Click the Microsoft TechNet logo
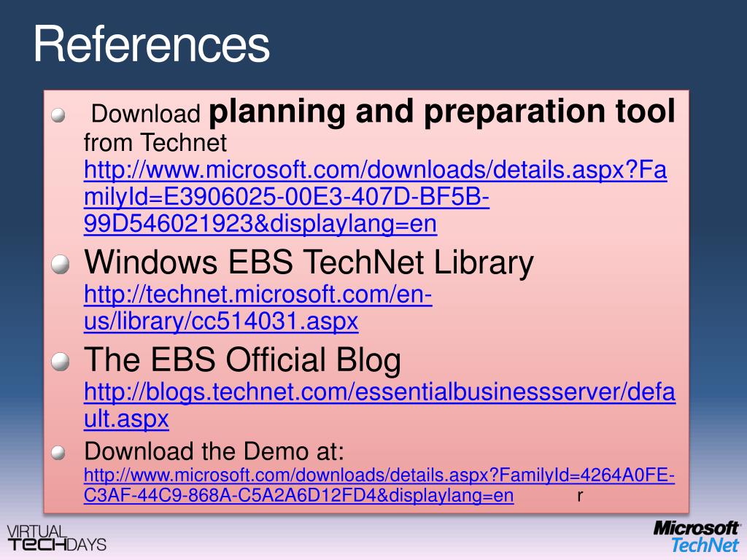Image resolution: width=747 pixels, height=560 pixels. 695,536
